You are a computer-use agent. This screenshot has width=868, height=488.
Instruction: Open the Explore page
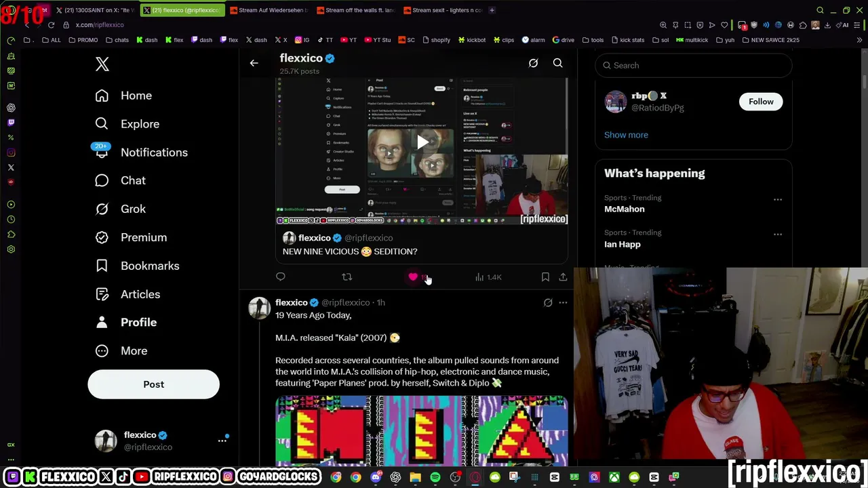[127, 124]
